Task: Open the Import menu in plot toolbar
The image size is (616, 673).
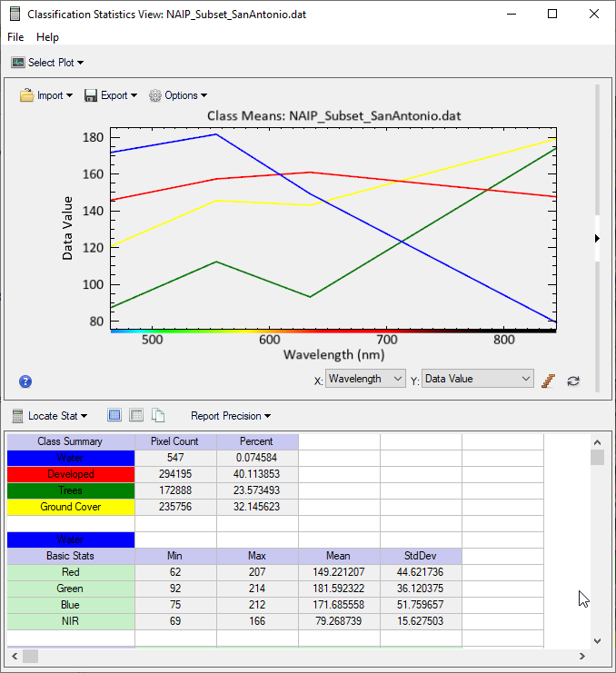Action: (x=47, y=95)
